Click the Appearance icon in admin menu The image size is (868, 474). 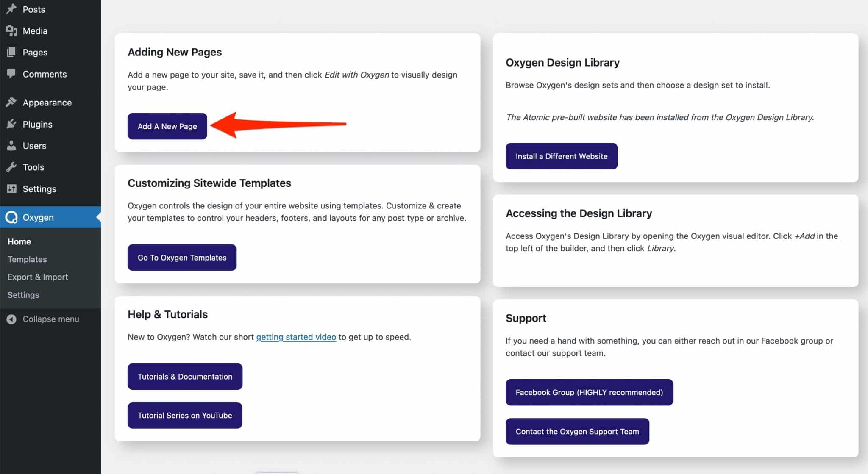click(x=12, y=102)
